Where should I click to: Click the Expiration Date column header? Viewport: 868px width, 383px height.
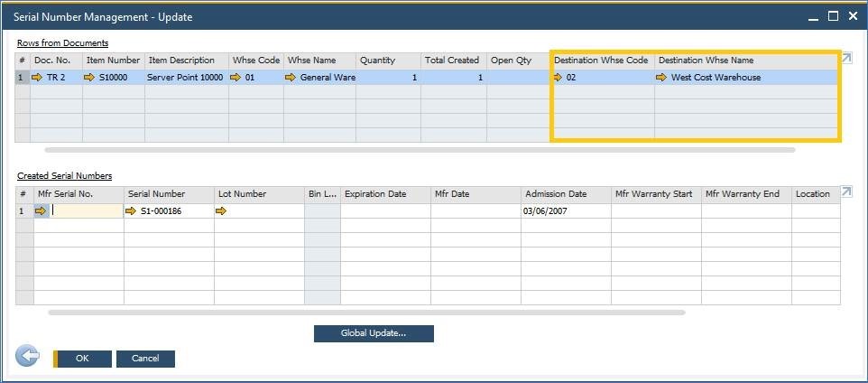coord(384,194)
